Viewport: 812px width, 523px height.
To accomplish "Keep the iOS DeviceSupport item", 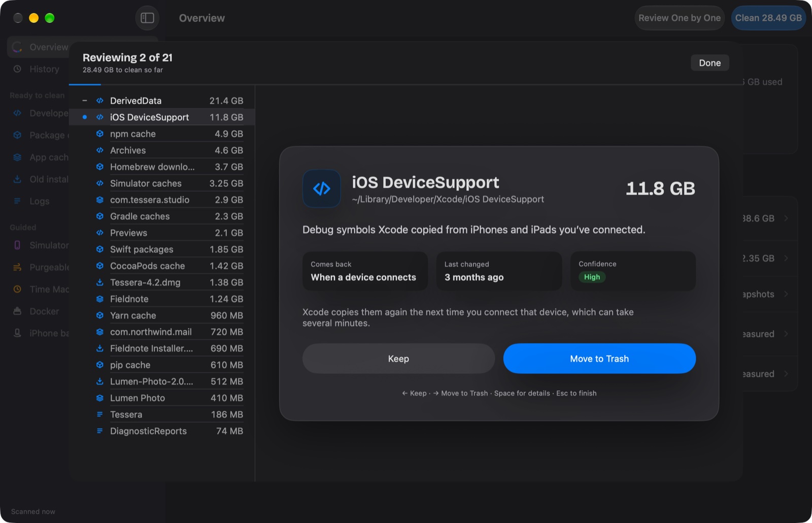I will (x=398, y=358).
